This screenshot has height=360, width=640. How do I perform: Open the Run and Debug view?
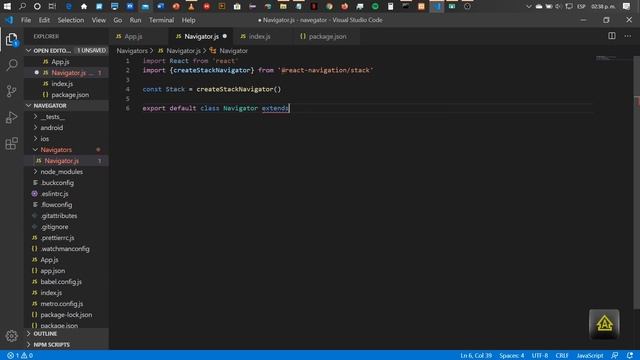coord(12,118)
